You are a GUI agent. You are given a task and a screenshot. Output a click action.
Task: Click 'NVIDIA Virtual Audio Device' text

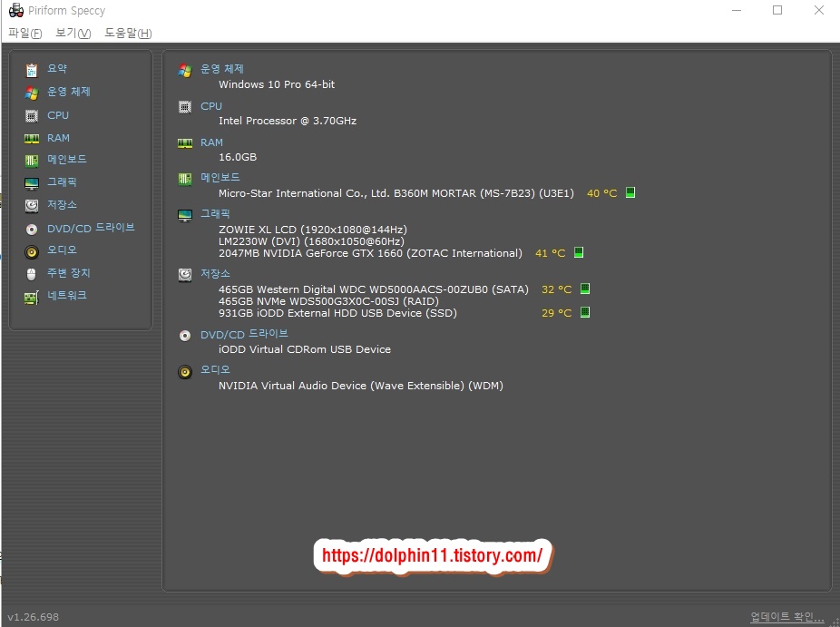pos(360,386)
